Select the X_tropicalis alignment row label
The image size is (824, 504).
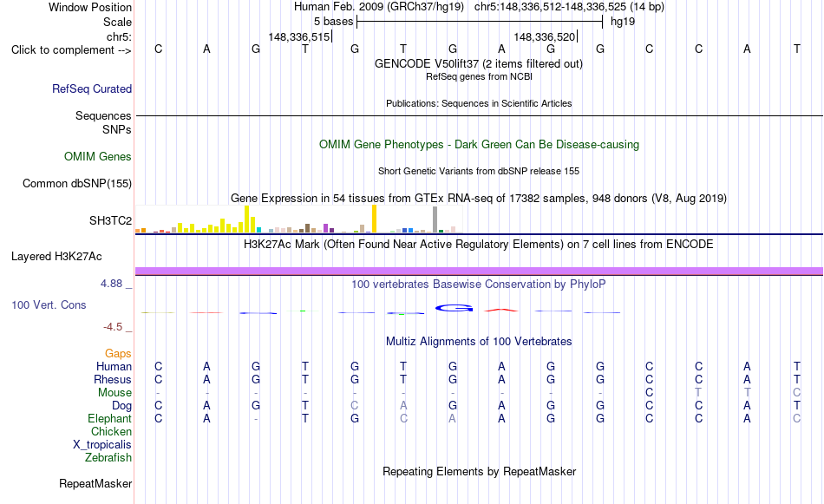(x=102, y=445)
